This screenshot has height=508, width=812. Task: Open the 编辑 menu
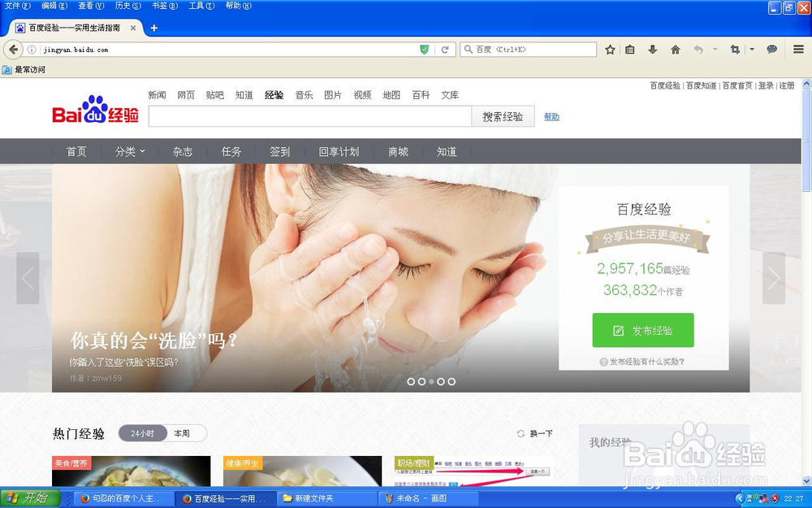tap(54, 6)
